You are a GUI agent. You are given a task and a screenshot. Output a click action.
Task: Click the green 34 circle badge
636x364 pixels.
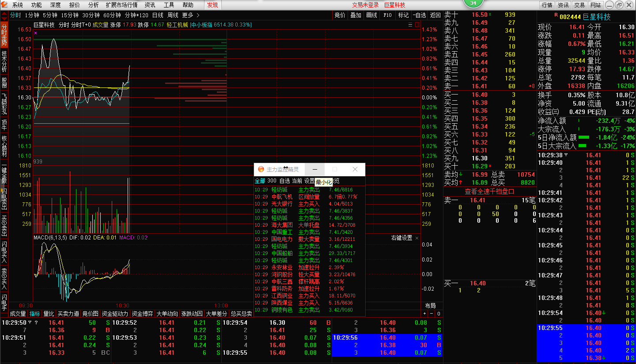pyautogui.click(x=473, y=3)
